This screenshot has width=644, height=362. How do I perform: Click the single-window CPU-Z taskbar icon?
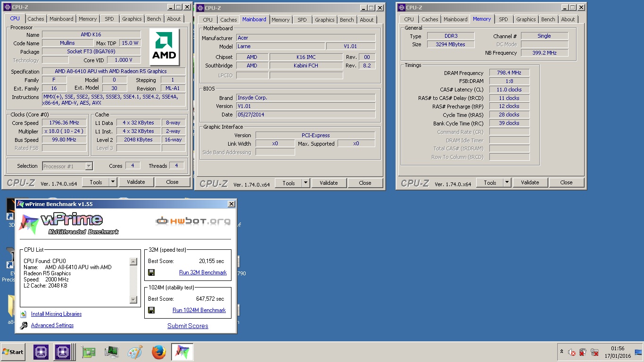point(41,352)
